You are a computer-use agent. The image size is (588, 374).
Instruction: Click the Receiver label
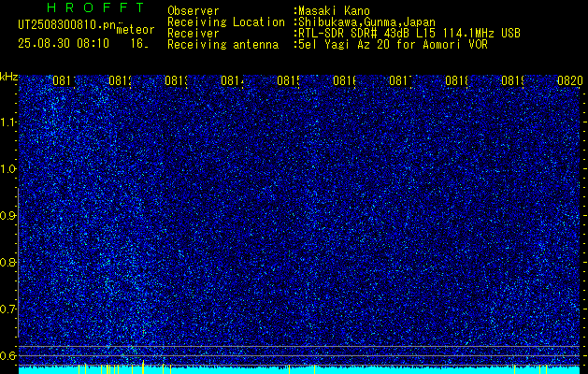click(x=194, y=34)
